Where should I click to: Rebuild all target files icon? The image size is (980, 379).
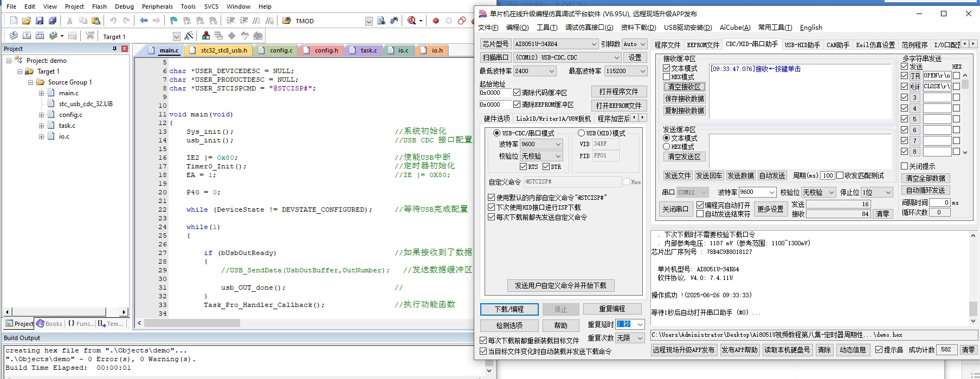[x=40, y=36]
